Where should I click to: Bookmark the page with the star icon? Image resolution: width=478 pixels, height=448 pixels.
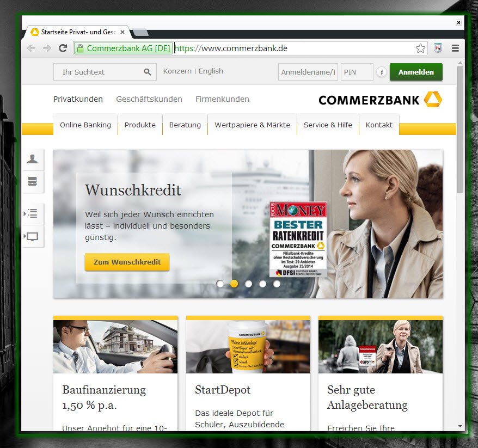pyautogui.click(x=420, y=48)
